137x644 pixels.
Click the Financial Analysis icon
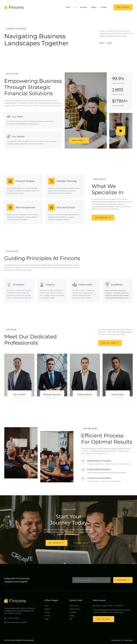click(10, 181)
